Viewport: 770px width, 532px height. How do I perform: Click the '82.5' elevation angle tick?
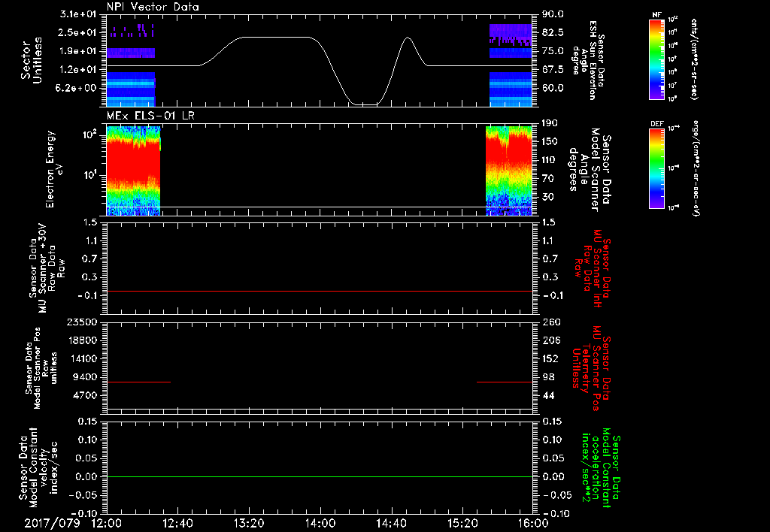553,32
